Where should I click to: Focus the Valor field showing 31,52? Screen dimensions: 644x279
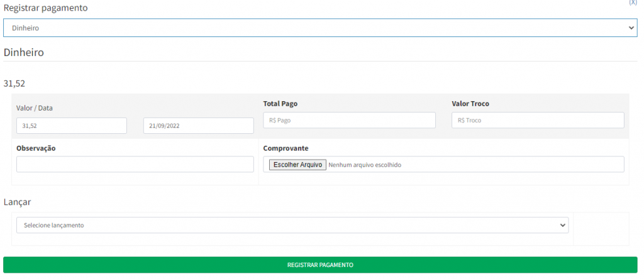click(72, 126)
